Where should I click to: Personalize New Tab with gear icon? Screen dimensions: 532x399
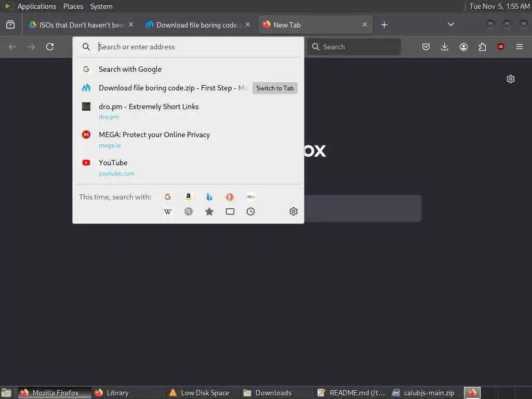pos(511,79)
